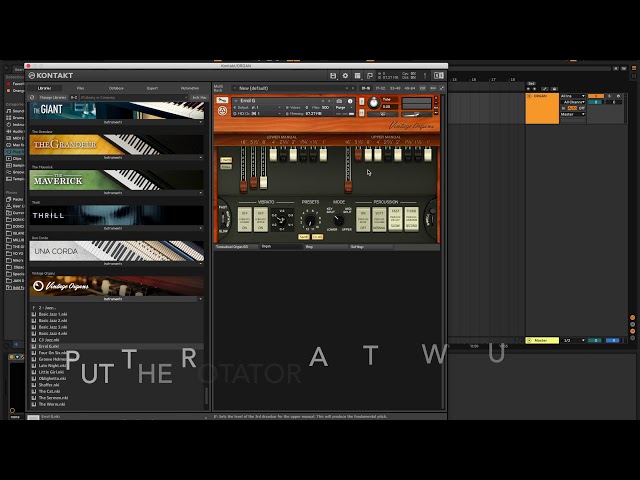Click the close instrument X button
The image size is (640, 480).
point(436,98)
